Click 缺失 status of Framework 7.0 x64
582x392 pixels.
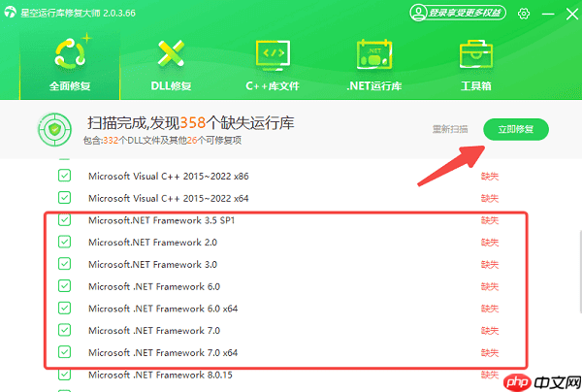point(490,352)
